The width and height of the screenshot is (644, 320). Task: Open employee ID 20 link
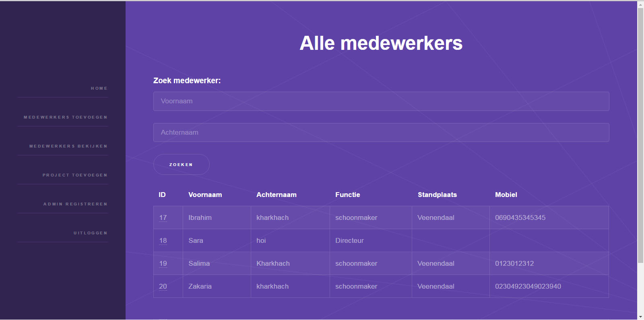pos(163,287)
